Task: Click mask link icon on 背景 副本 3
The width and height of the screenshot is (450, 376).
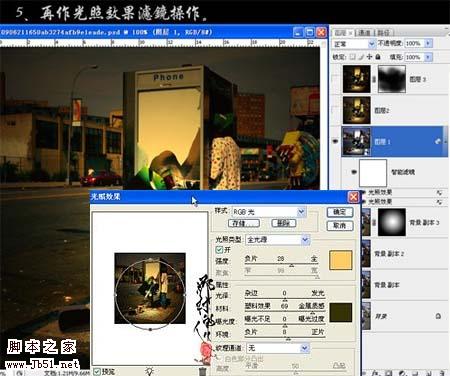Action: click(x=374, y=222)
